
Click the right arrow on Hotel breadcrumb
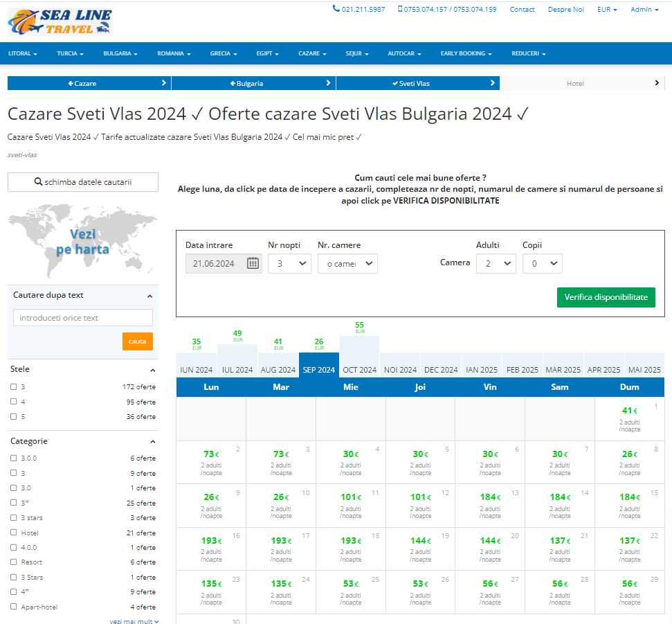coord(657,83)
